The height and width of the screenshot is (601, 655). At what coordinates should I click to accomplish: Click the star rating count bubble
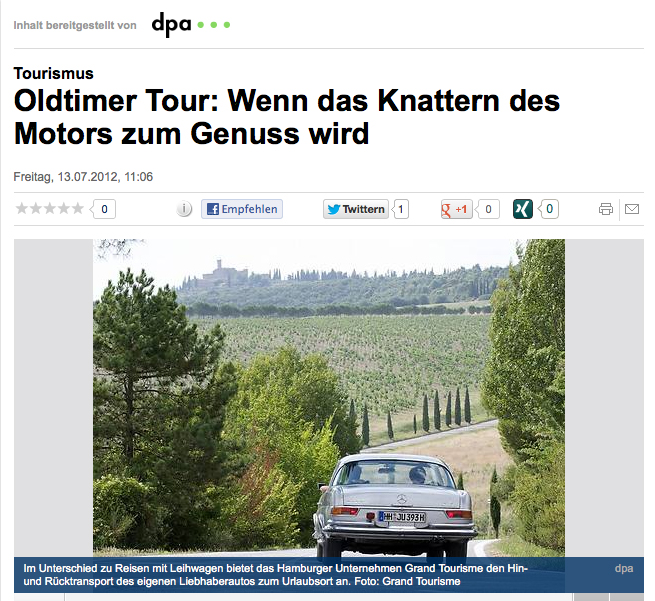[103, 209]
